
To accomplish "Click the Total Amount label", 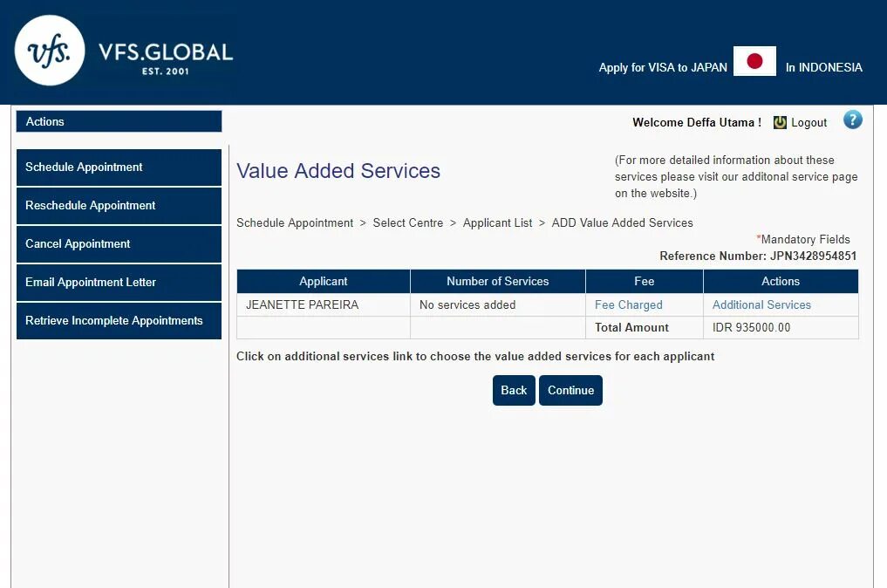I will point(631,327).
